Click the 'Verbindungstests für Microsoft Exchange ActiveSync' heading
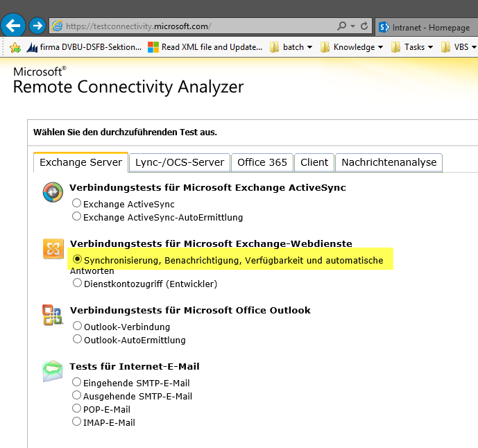This screenshot has height=448, width=478. click(x=207, y=187)
